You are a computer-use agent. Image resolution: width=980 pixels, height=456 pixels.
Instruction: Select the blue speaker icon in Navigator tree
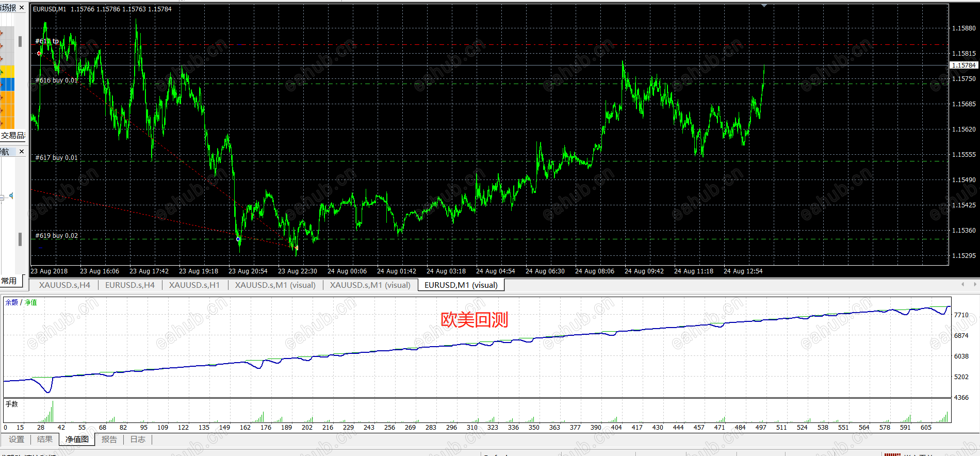pos(11,196)
